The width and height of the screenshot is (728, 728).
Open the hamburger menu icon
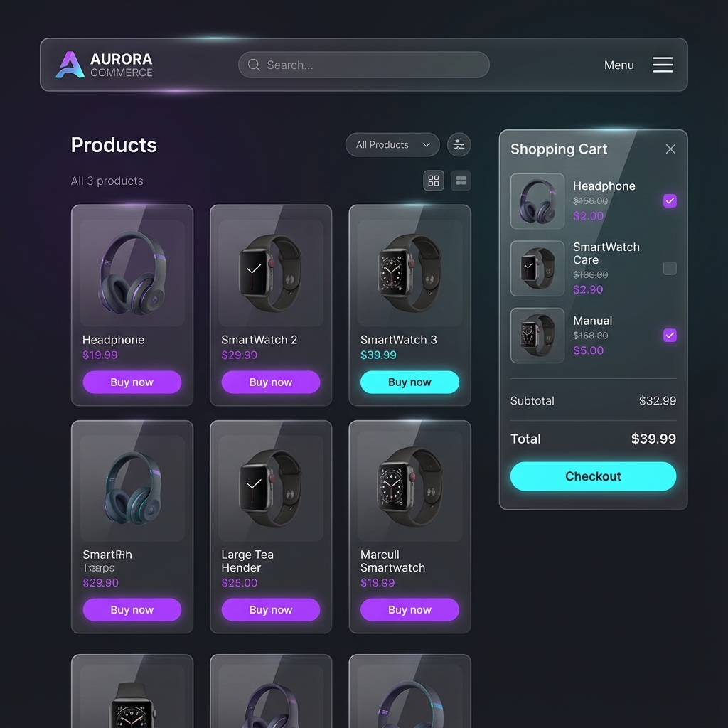point(662,65)
